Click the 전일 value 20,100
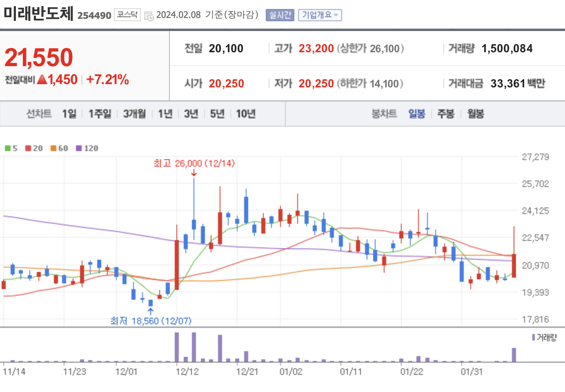This screenshot has height=392, width=565. click(226, 49)
